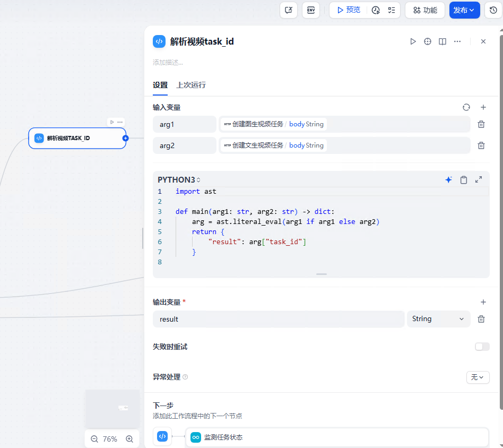Open the String type dropdown for result

(x=438, y=319)
